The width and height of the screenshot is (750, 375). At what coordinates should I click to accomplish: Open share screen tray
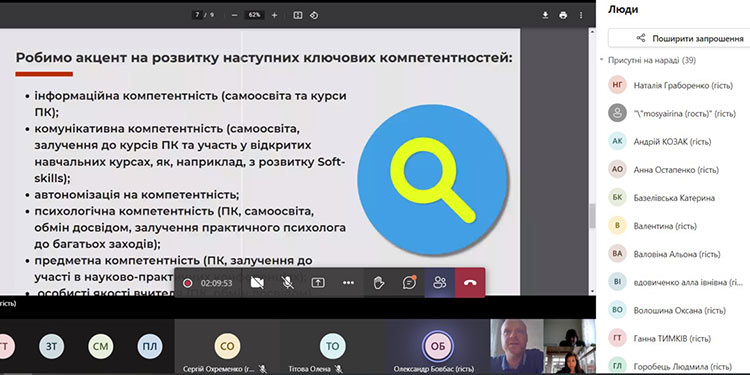coord(318,283)
